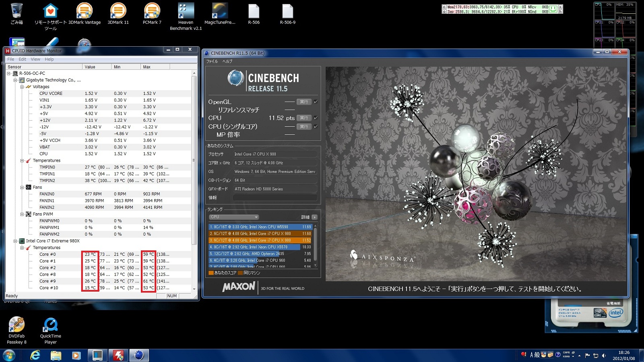Open the Action Center flag icon
This screenshot has height=362, width=644.
coord(587,356)
